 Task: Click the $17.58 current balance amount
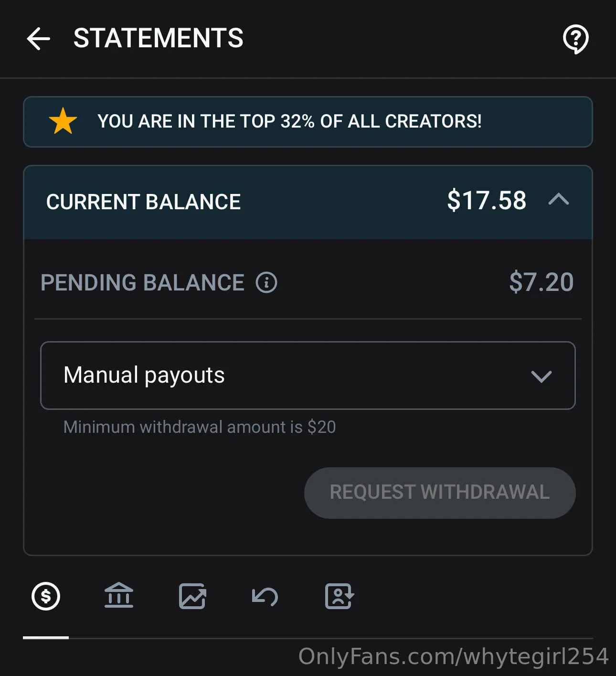[x=487, y=201]
